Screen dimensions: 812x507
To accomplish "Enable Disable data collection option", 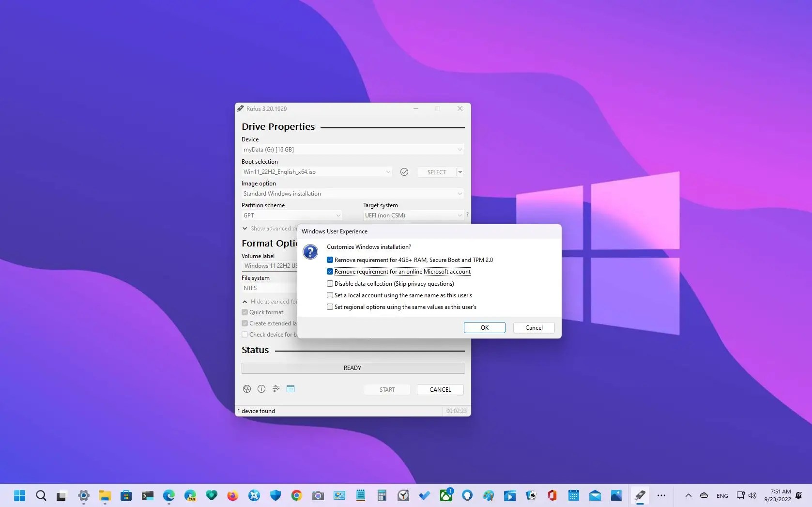I will (330, 283).
